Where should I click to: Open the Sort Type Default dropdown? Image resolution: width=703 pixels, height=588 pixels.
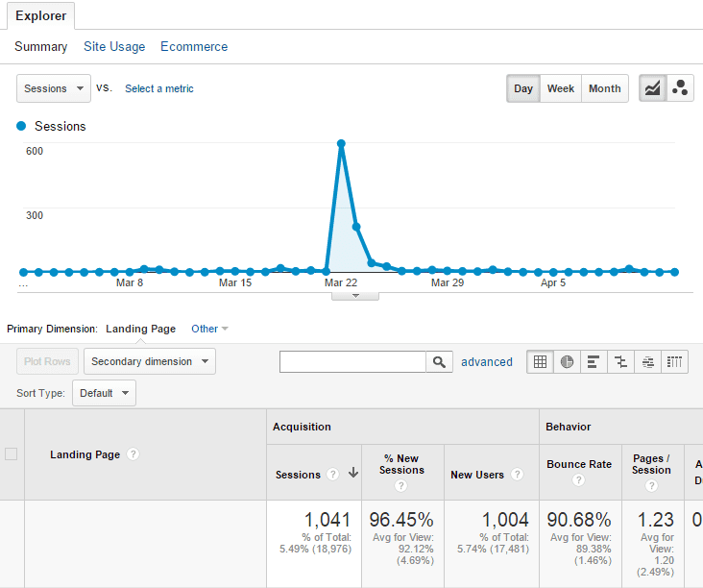pos(104,393)
